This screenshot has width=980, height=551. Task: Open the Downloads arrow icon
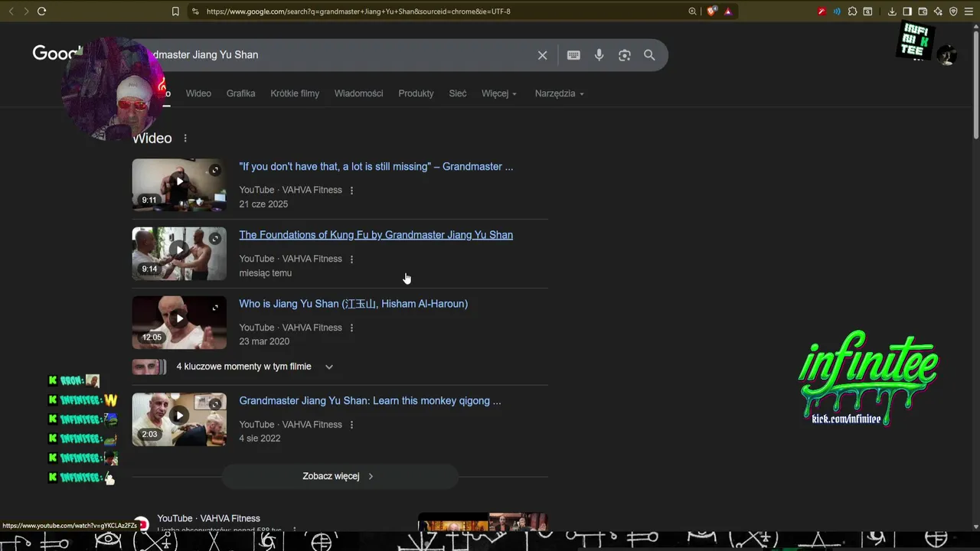892,11
